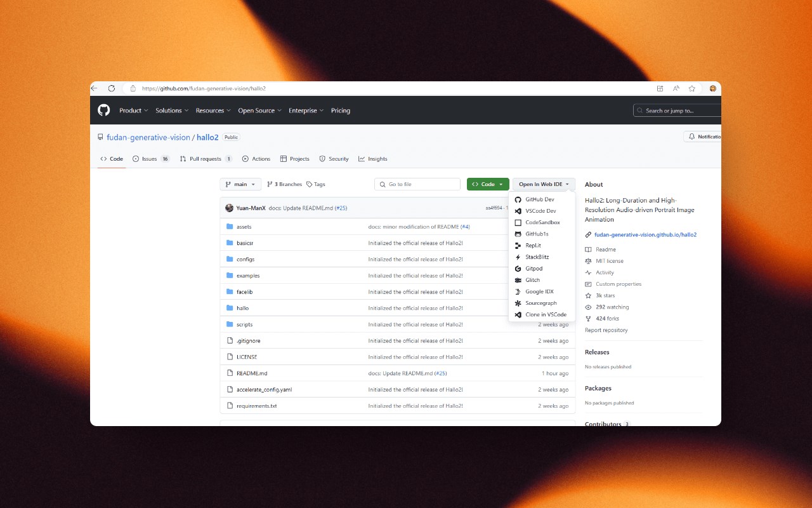Viewport: 812px width, 508px height.
Task: Click the browser address bar URL
Action: (204, 88)
